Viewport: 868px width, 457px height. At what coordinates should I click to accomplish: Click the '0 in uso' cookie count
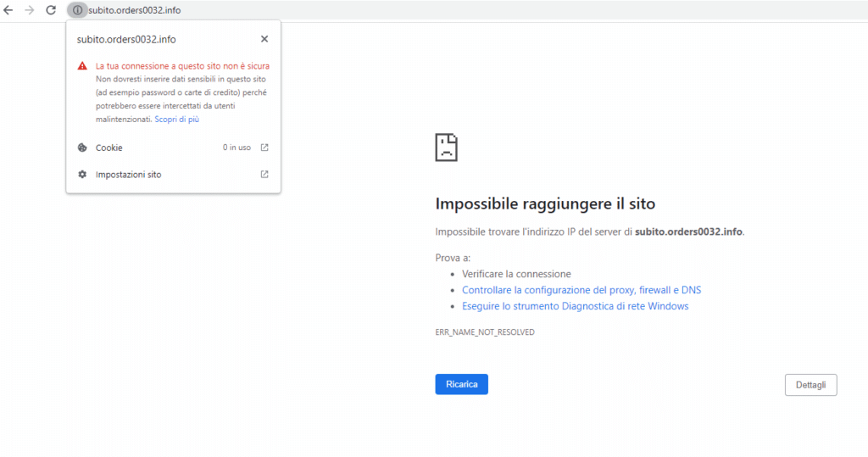point(237,148)
